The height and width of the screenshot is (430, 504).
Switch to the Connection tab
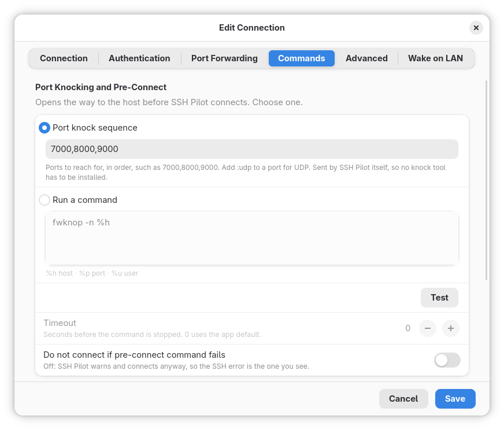[64, 58]
